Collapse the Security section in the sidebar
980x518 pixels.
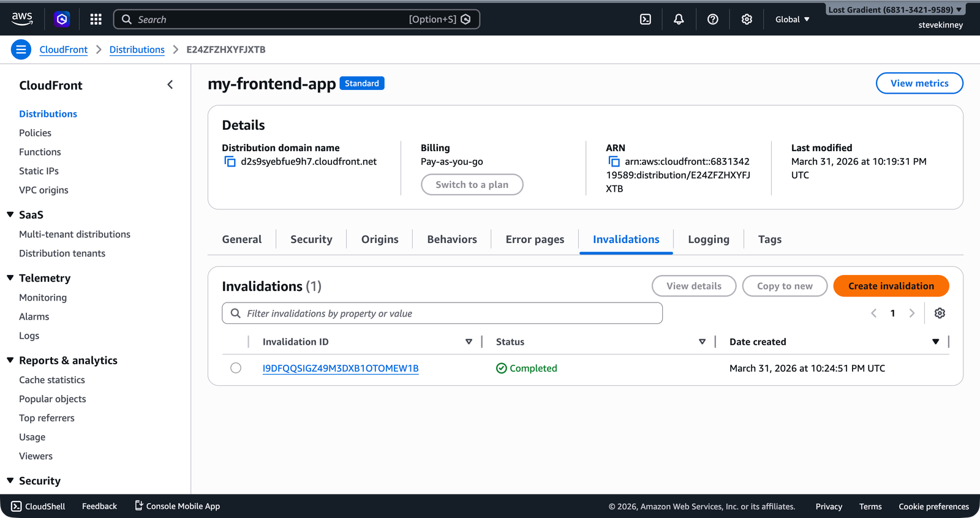pyautogui.click(x=10, y=481)
